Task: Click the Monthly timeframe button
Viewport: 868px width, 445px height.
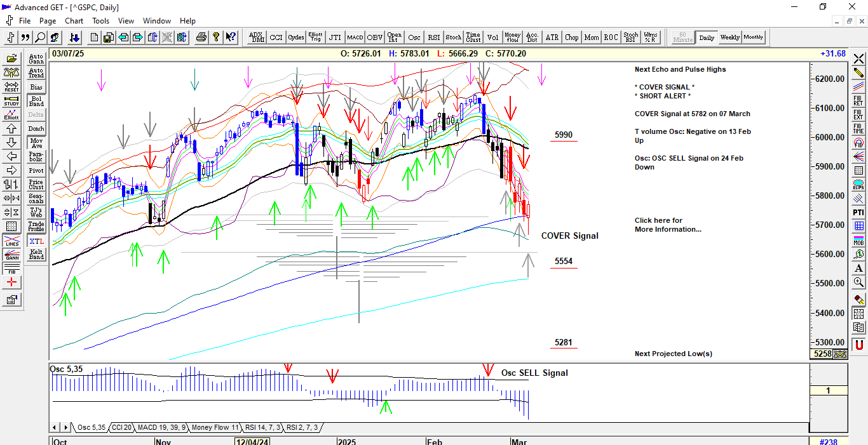Action: [753, 37]
